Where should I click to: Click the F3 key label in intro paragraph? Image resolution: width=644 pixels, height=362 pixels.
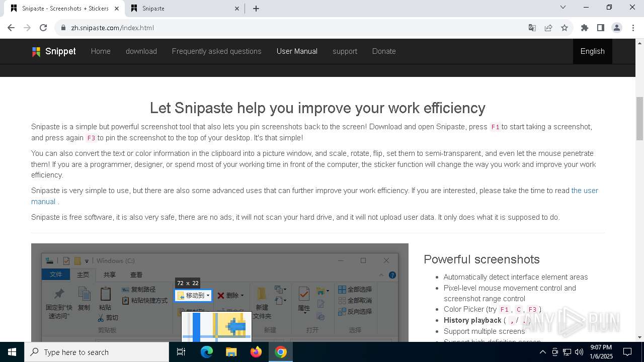pos(91,138)
